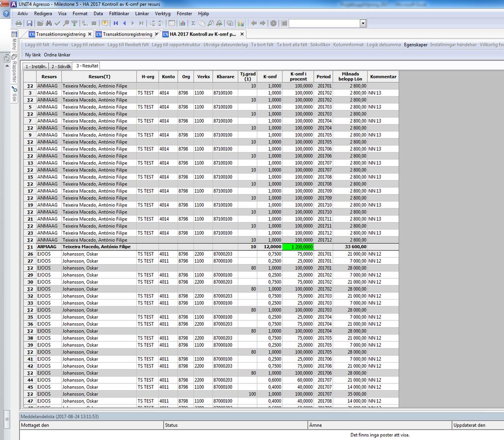The height and width of the screenshot is (440, 504).
Task: Click the forward arrow toolbar icon
Action: 263,23
